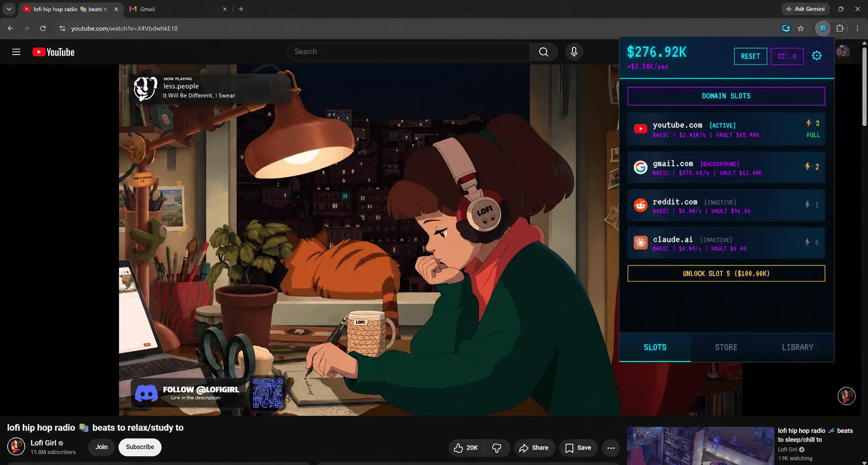Screen dimensions: 868x465
Task: Open the YouTube account avatar menu
Action: (x=843, y=52)
